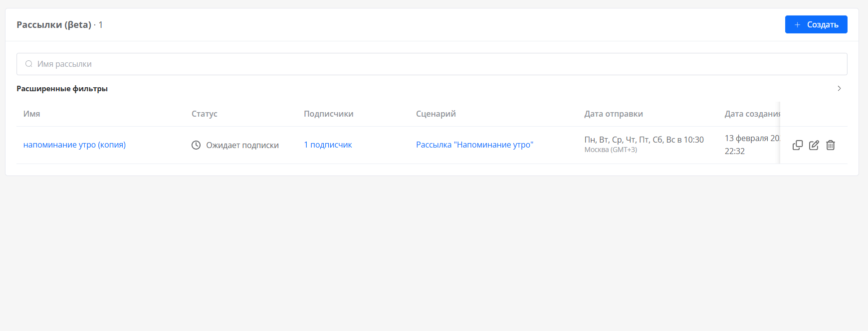The height and width of the screenshot is (331, 868).
Task: Expand filters using the right chevron arrow
Action: click(x=839, y=88)
